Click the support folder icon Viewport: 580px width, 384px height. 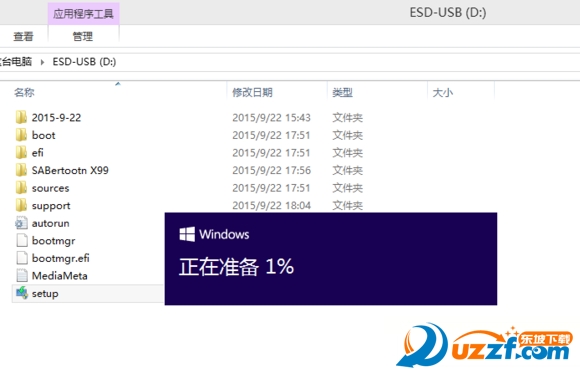[21, 205]
